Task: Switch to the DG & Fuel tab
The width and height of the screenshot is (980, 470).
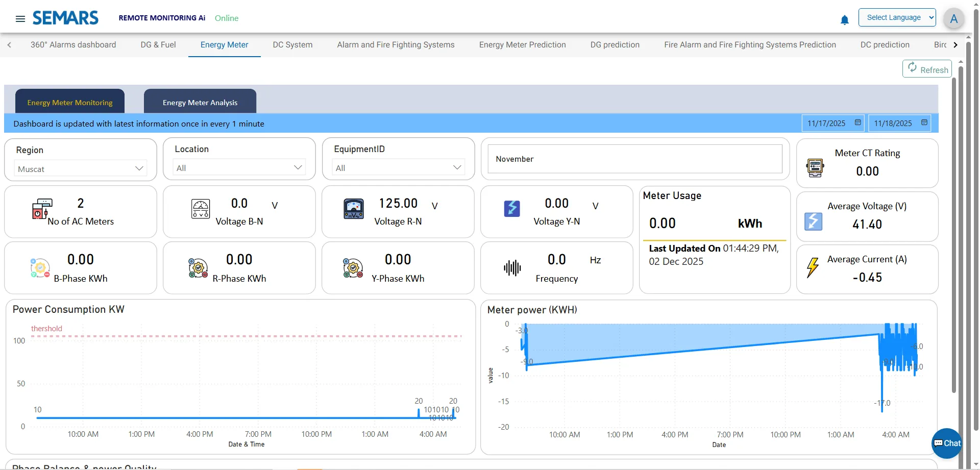Action: tap(158, 45)
